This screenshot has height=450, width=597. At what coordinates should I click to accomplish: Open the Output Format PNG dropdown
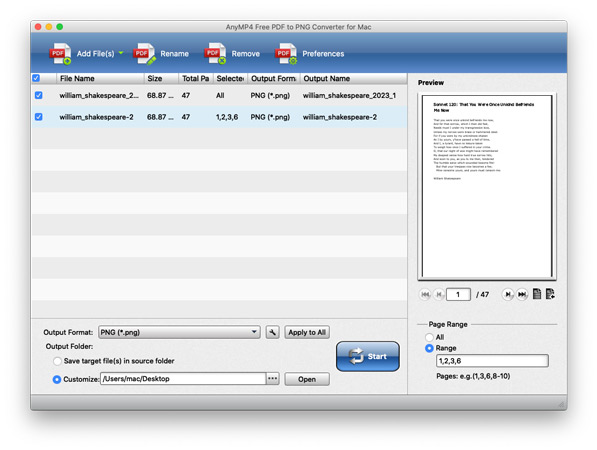pyautogui.click(x=179, y=332)
